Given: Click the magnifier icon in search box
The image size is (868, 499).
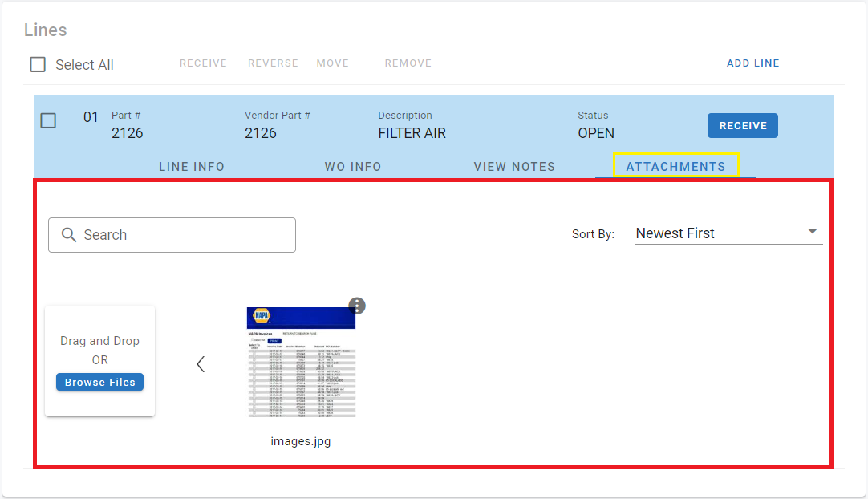Looking at the screenshot, I should tap(69, 235).
